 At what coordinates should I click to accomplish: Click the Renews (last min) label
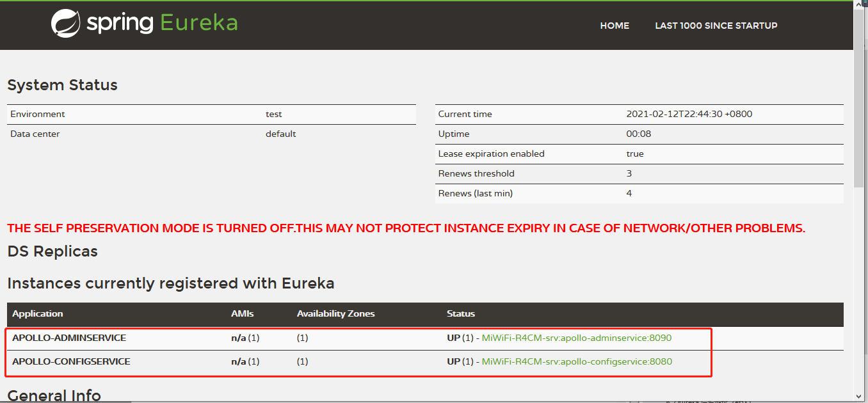click(x=476, y=193)
